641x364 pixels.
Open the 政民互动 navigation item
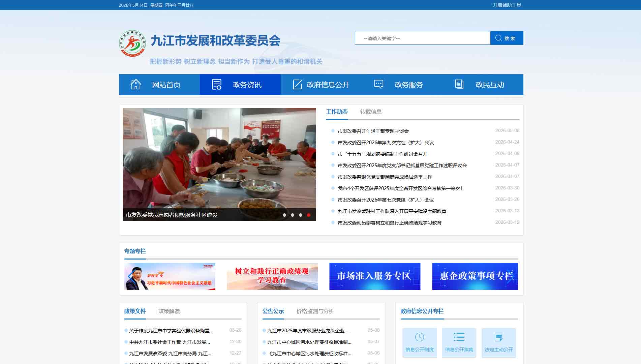click(x=483, y=85)
